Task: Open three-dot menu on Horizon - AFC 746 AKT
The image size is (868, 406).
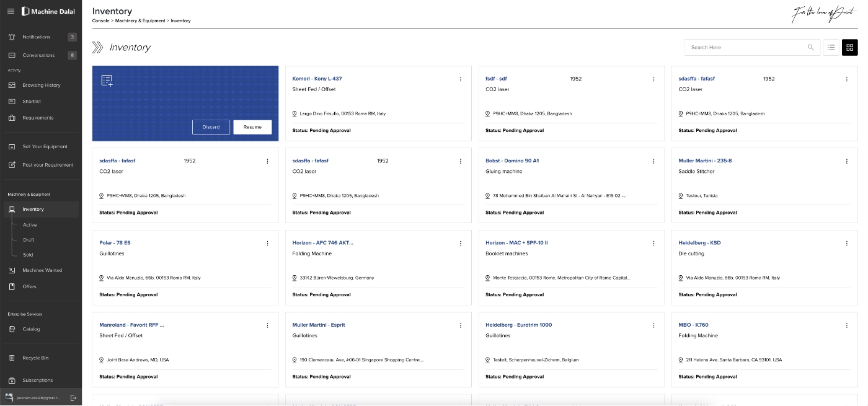Action: click(461, 243)
